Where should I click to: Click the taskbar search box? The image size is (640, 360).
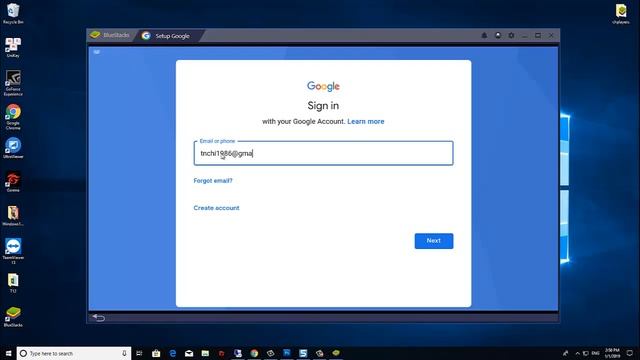73,353
